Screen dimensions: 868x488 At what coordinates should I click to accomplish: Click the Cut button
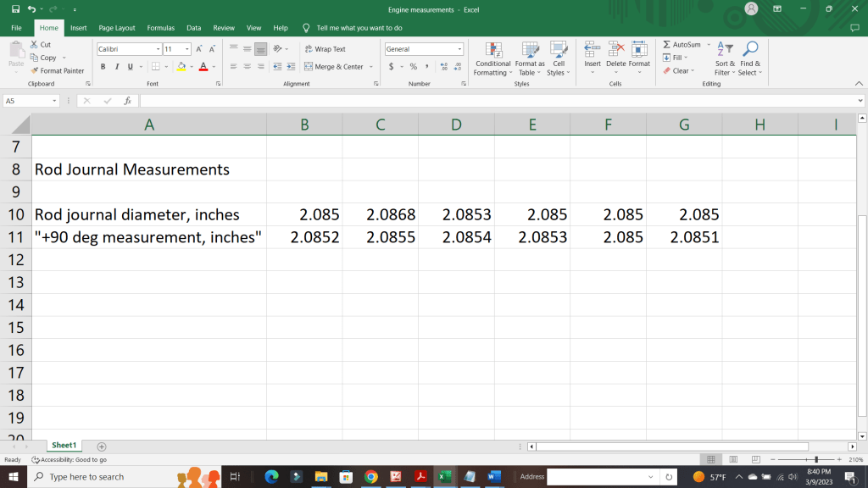[x=41, y=45]
